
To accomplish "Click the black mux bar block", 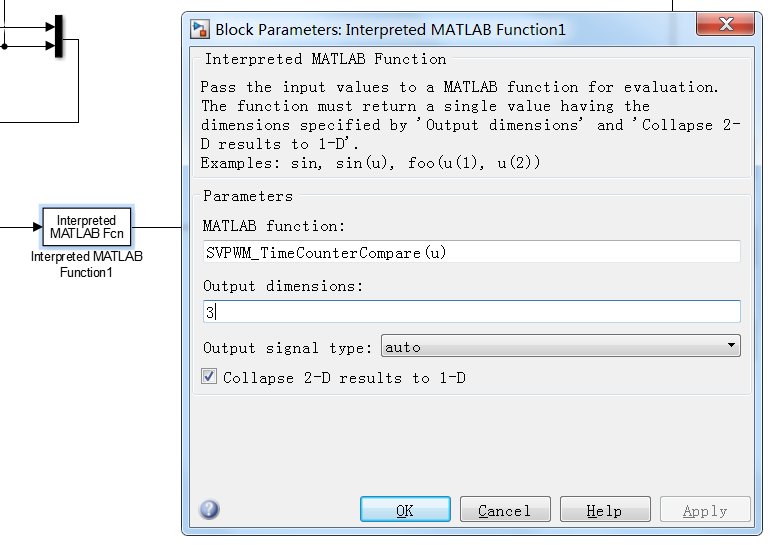I will [x=59, y=36].
